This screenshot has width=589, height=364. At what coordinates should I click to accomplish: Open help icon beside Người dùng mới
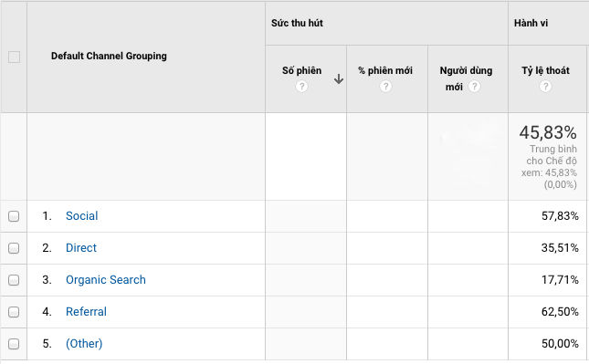pyautogui.click(x=474, y=87)
